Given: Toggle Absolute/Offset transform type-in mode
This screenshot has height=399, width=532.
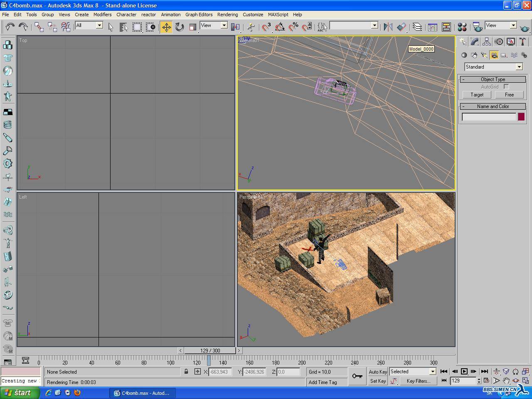Looking at the screenshot, I should pyautogui.click(x=197, y=372).
